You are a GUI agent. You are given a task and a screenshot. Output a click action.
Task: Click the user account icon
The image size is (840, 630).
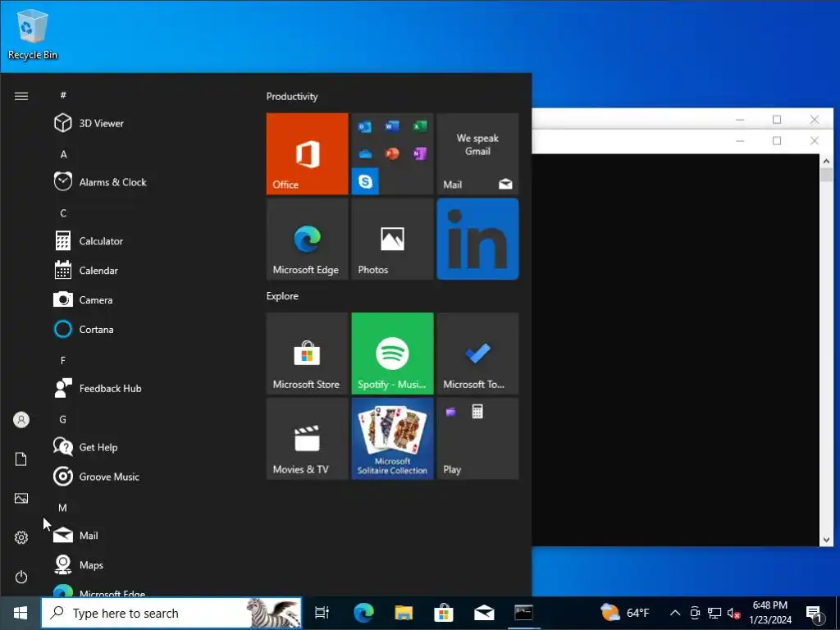[21, 419]
